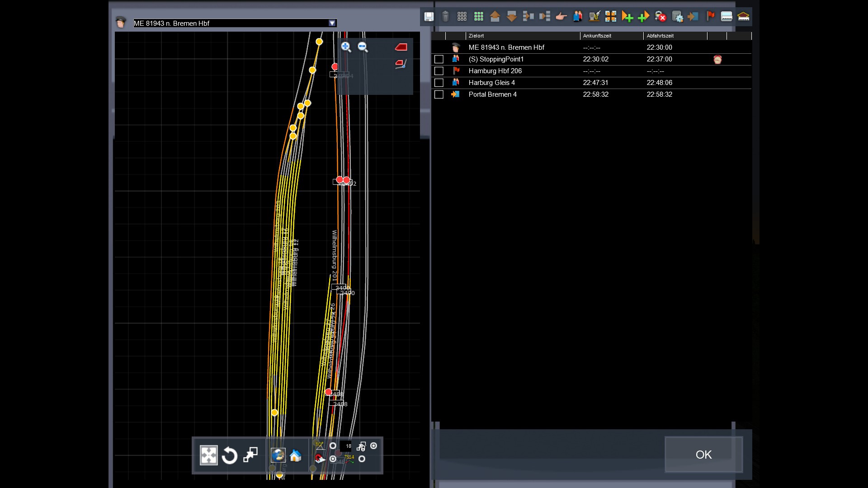Click the refuel fuel pump icon
The width and height of the screenshot is (868, 488).
point(594,17)
